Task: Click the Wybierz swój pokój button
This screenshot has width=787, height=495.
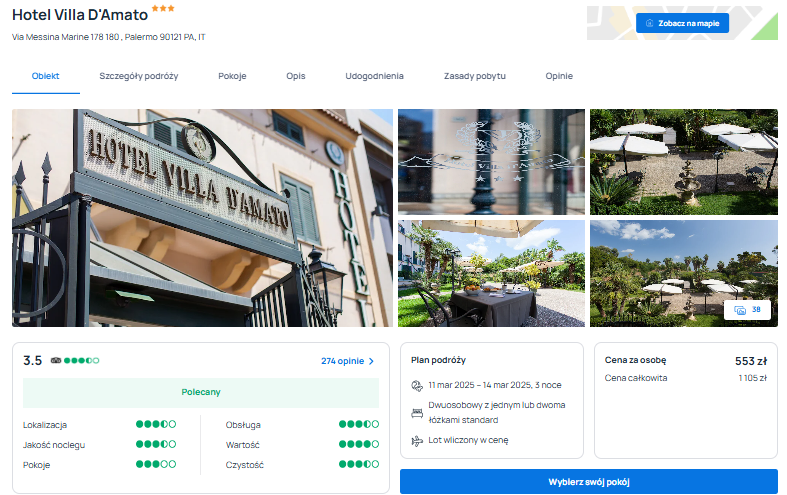Action: (x=589, y=482)
